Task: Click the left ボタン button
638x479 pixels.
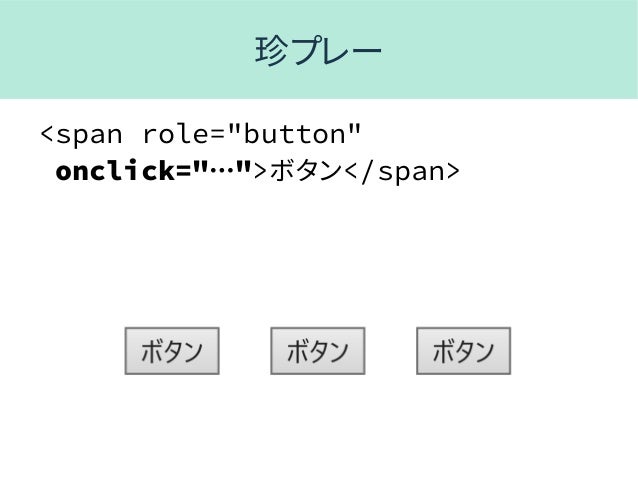Action: click(x=172, y=351)
